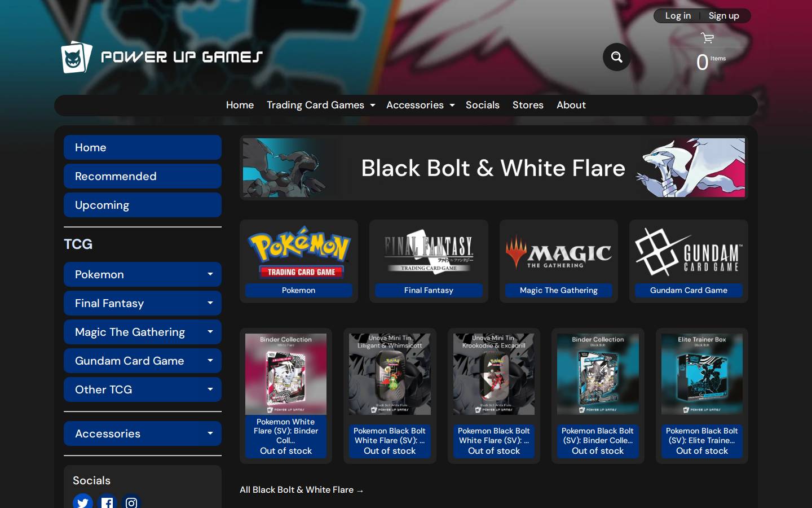Click the Gundam Card Game category label

[689, 290]
